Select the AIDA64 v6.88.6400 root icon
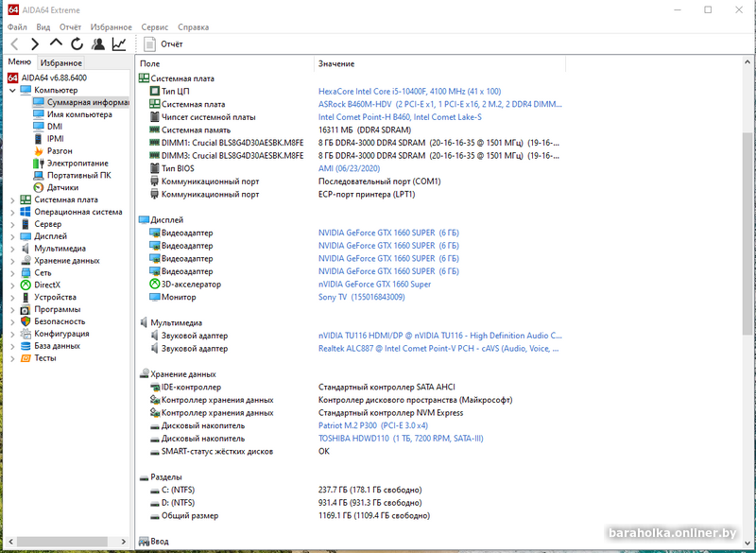Image resolution: width=756 pixels, height=553 pixels. (x=13, y=78)
